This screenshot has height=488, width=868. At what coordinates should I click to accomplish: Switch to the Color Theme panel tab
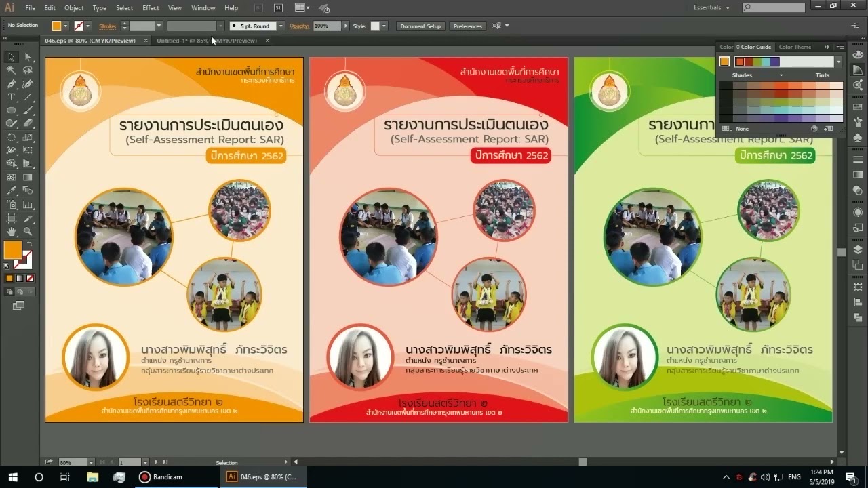tap(795, 47)
